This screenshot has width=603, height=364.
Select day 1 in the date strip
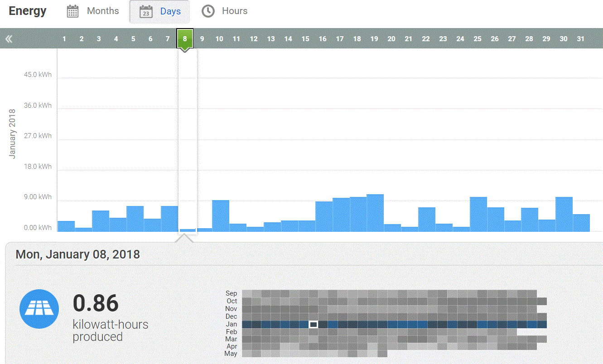click(64, 39)
